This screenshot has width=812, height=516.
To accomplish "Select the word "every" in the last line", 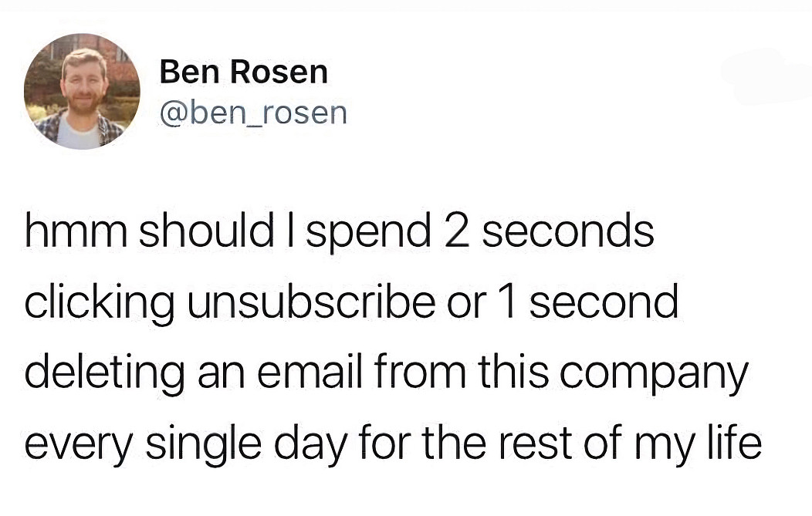I will (x=73, y=446).
